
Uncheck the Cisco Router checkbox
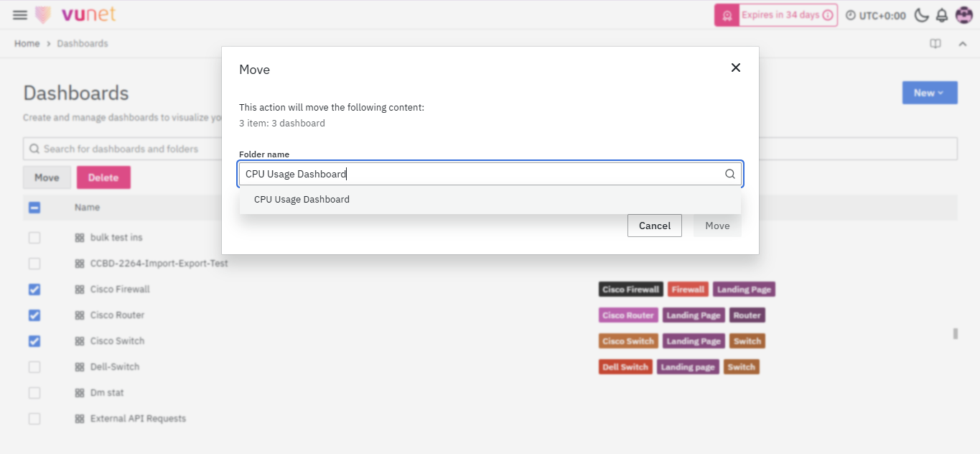tap(34, 315)
